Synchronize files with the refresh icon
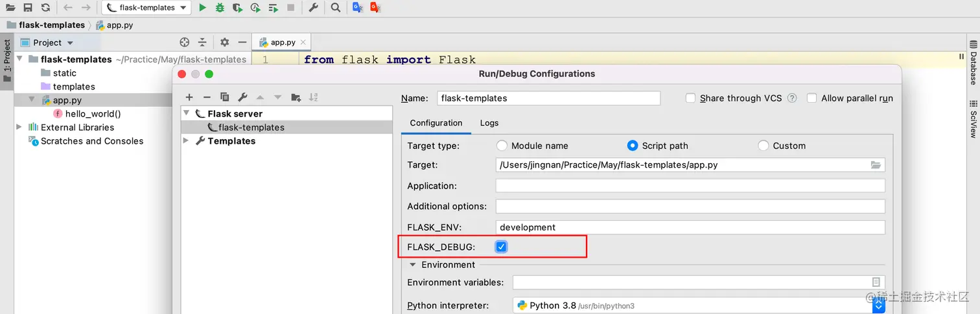Viewport: 980px width, 314px height. pos(45,8)
